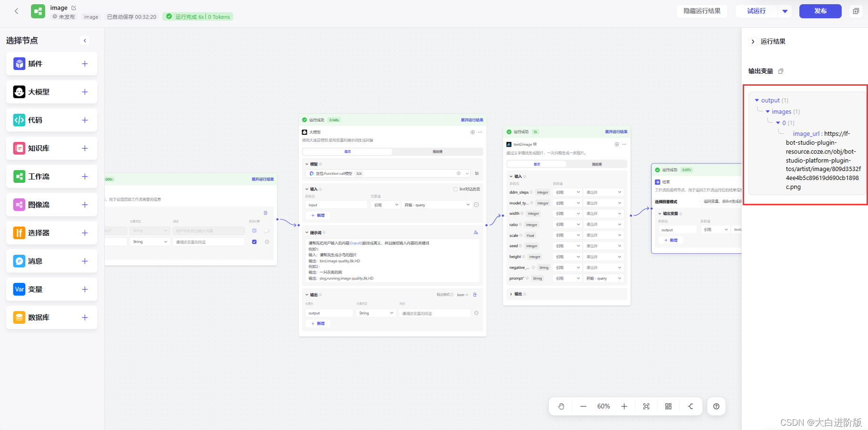
Task: Toggle the disabled switch on start node's first row
Action: pos(267,230)
